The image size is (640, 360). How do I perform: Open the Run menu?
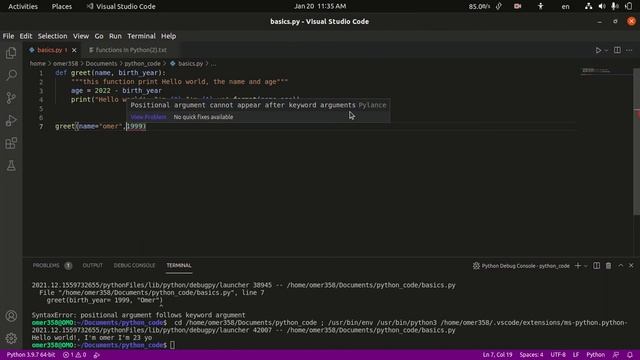pos(115,36)
